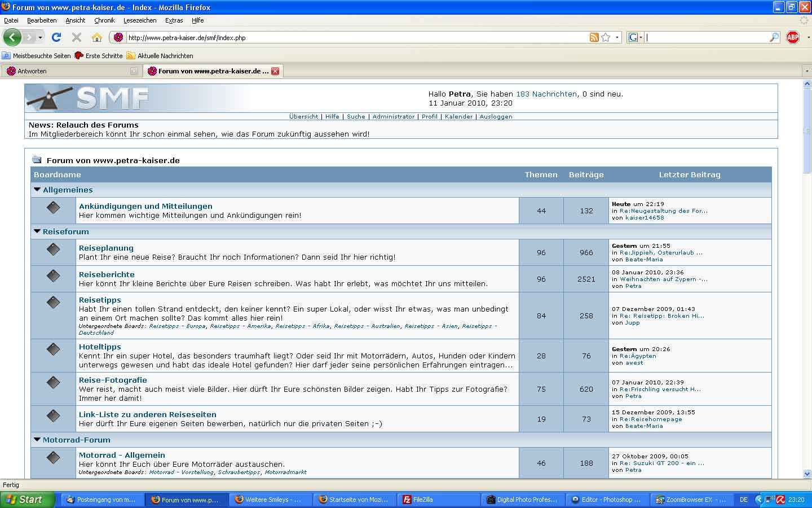Open the 183 Nachrichten link
The height and width of the screenshot is (508, 812).
point(546,94)
